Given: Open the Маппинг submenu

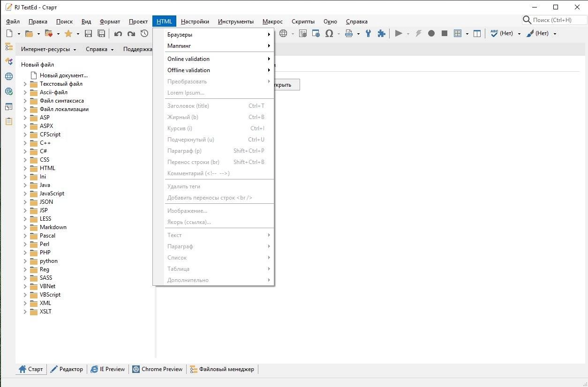Looking at the screenshot, I should pos(213,46).
